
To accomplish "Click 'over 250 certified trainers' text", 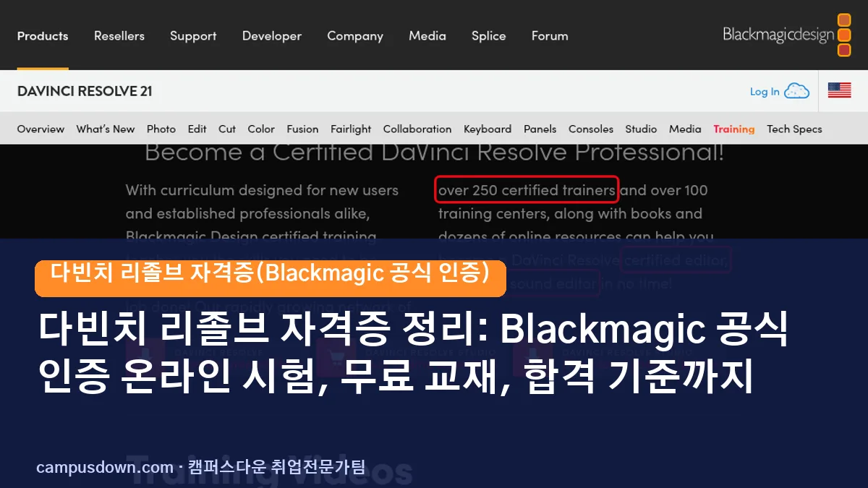I will [x=527, y=190].
